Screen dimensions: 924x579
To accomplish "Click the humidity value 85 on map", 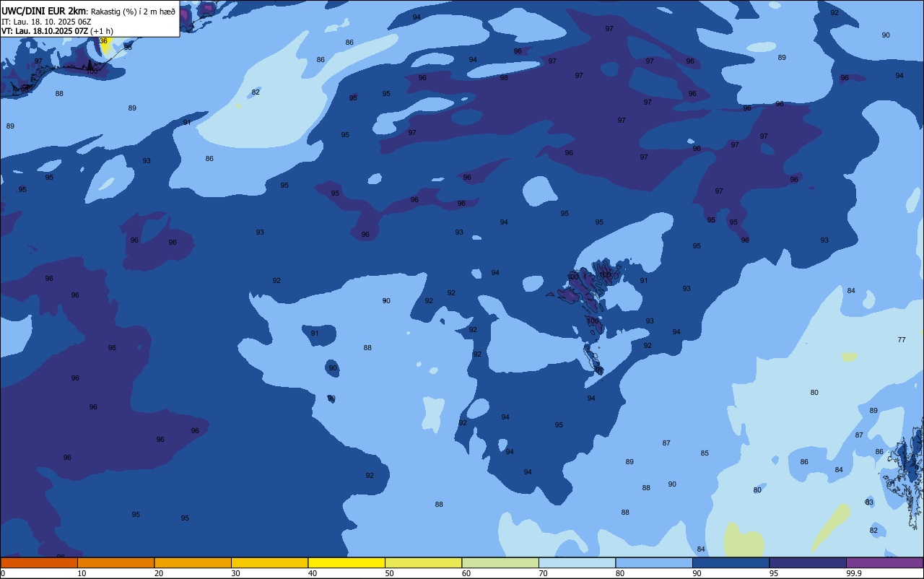I will pyautogui.click(x=705, y=453).
